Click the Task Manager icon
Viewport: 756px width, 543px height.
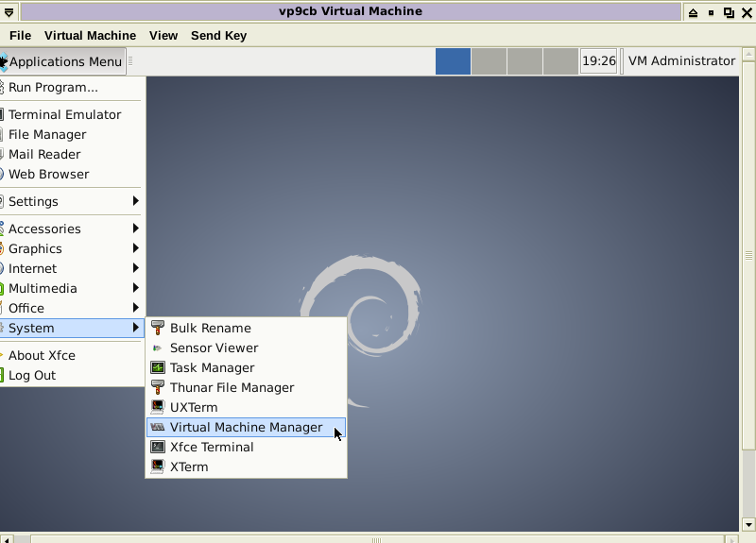158,367
